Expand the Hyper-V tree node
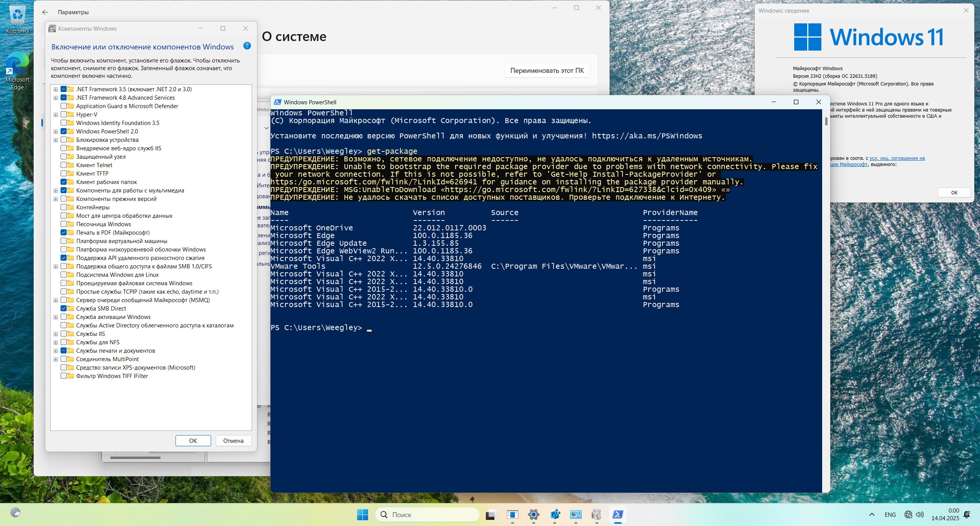 click(56, 114)
